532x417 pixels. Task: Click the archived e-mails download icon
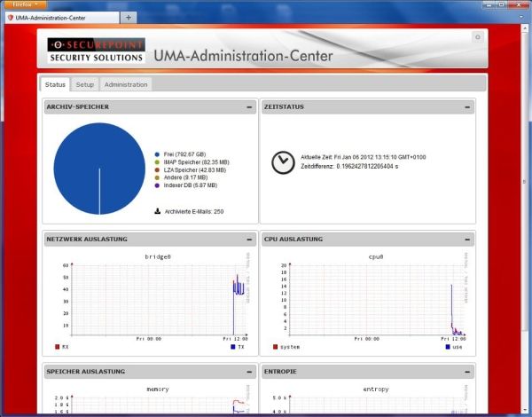158,211
